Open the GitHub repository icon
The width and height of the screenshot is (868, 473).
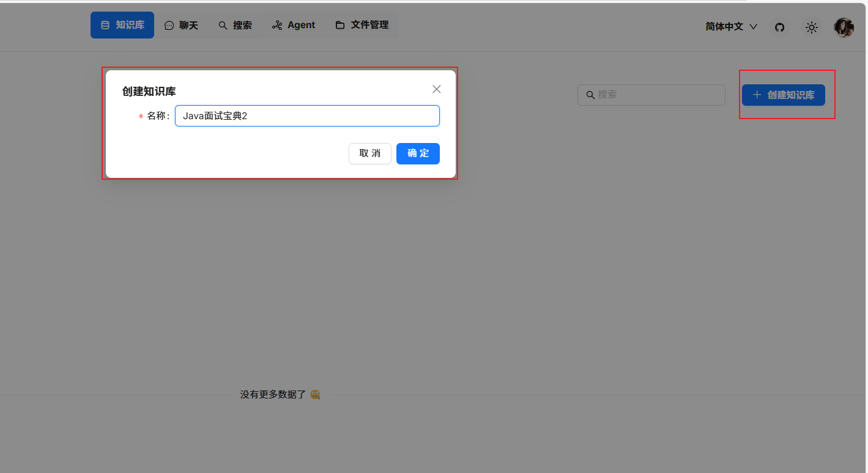coord(779,27)
